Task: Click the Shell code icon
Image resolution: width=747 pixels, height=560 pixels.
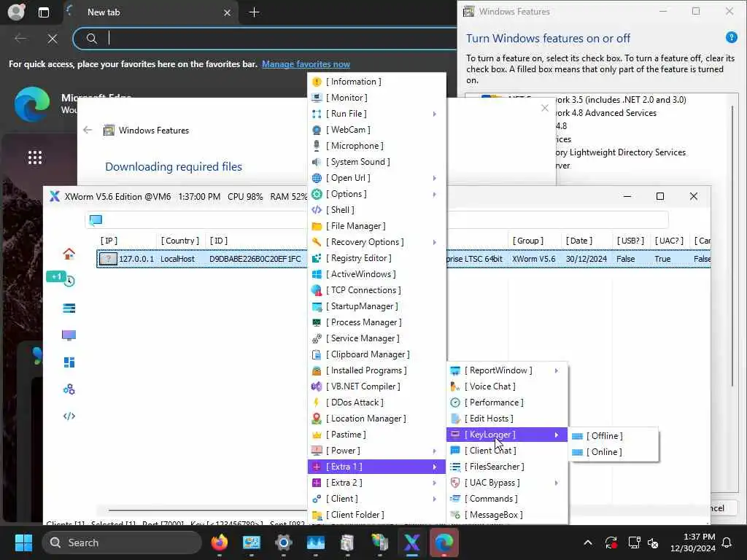Action: [317, 211]
